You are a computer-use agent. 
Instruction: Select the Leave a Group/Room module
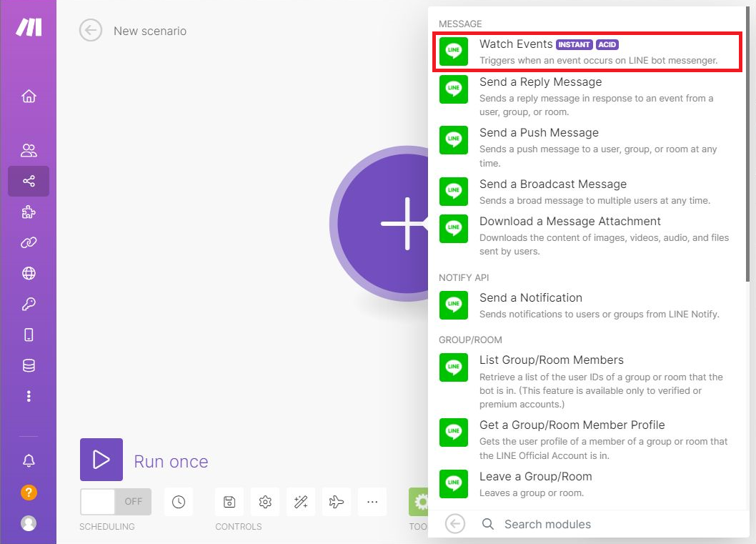587,484
